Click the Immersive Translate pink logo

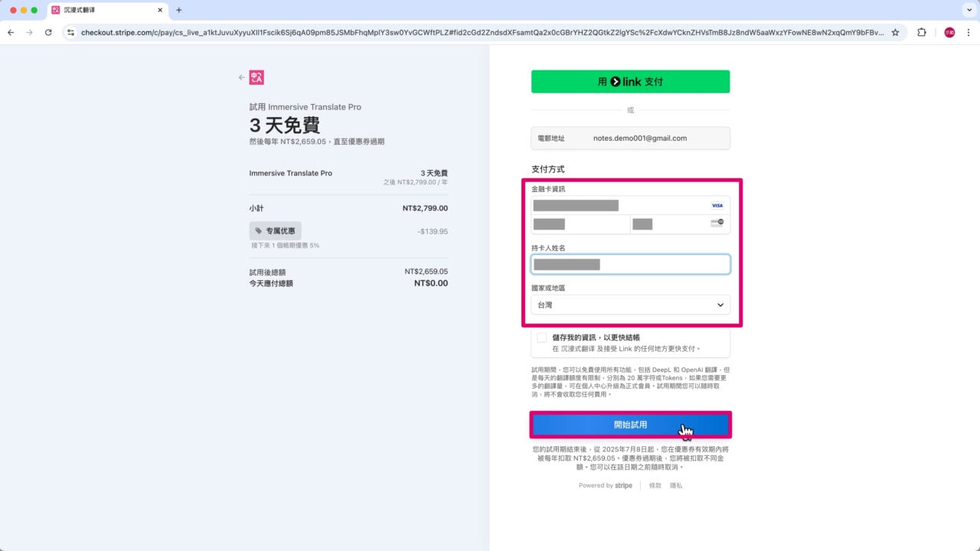(256, 77)
